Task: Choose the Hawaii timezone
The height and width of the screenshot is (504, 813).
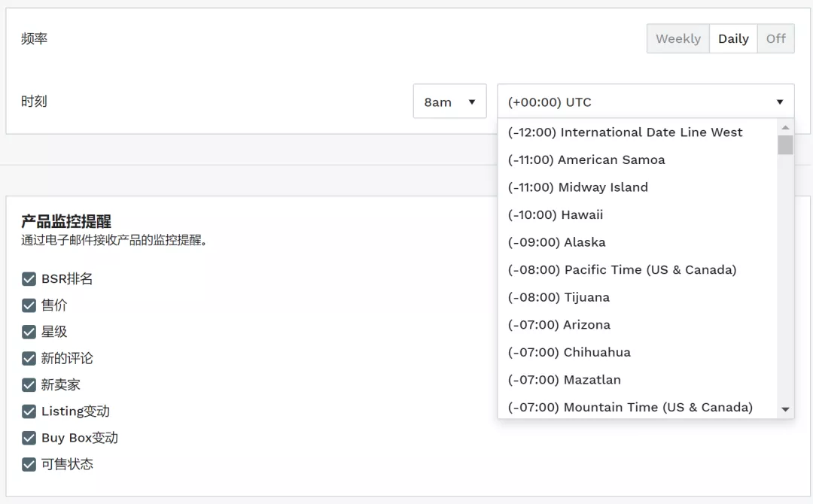Action: click(556, 214)
